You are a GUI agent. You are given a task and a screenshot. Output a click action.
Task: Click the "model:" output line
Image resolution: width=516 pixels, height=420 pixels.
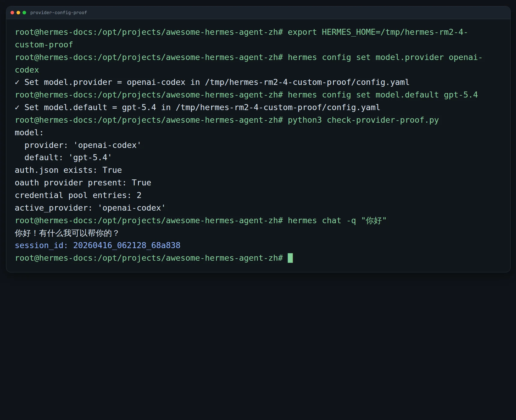(x=29, y=133)
